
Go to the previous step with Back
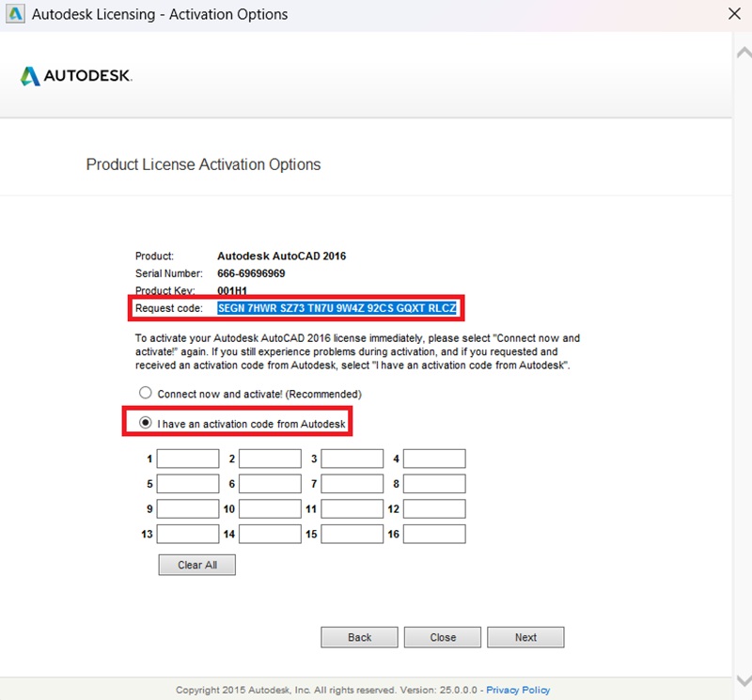click(360, 637)
